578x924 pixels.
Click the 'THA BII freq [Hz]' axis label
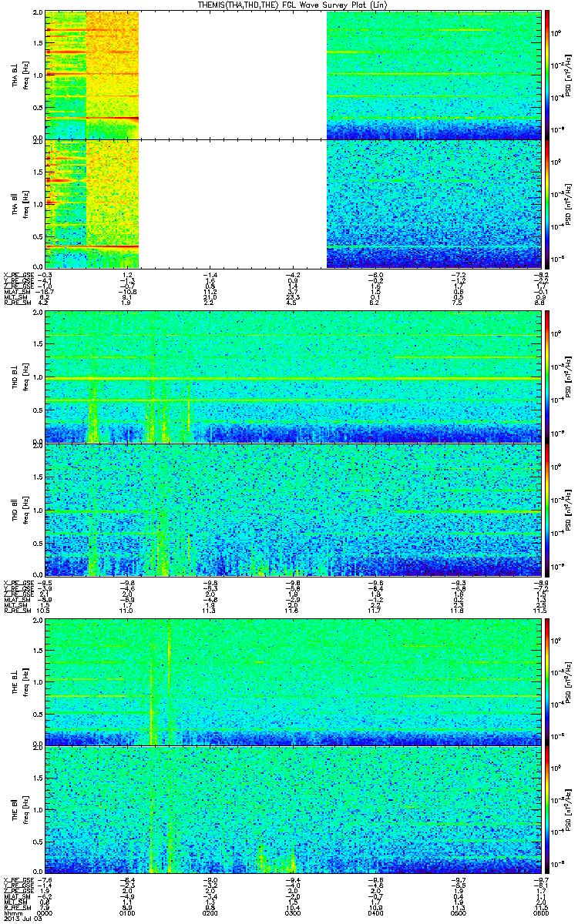click(18, 203)
